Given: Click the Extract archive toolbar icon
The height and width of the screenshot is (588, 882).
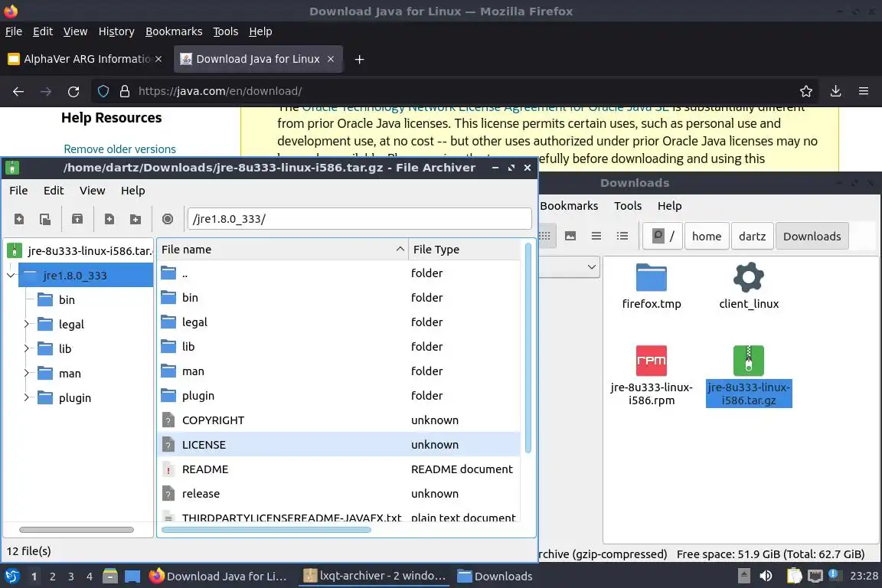Looking at the screenshot, I should point(77,219).
